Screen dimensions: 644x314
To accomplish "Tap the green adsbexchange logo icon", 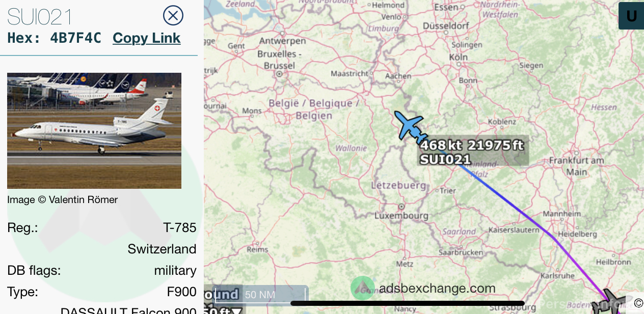I will pyautogui.click(x=362, y=288).
